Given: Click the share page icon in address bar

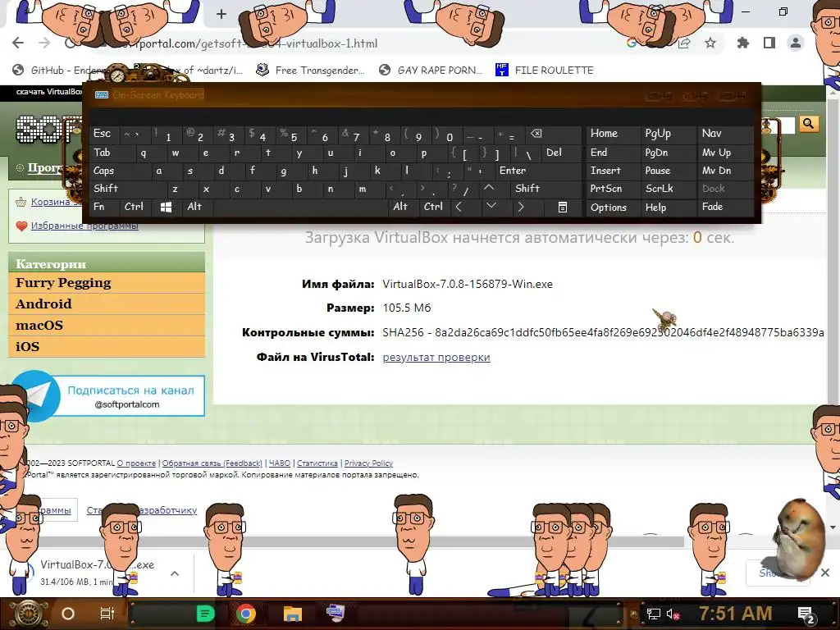Looking at the screenshot, I should (x=684, y=43).
